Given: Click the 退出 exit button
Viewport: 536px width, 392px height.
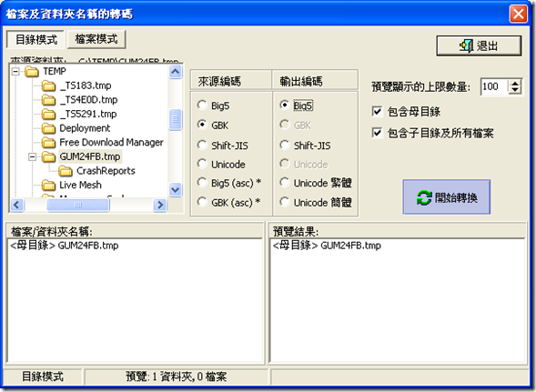Looking at the screenshot, I should click(x=479, y=45).
